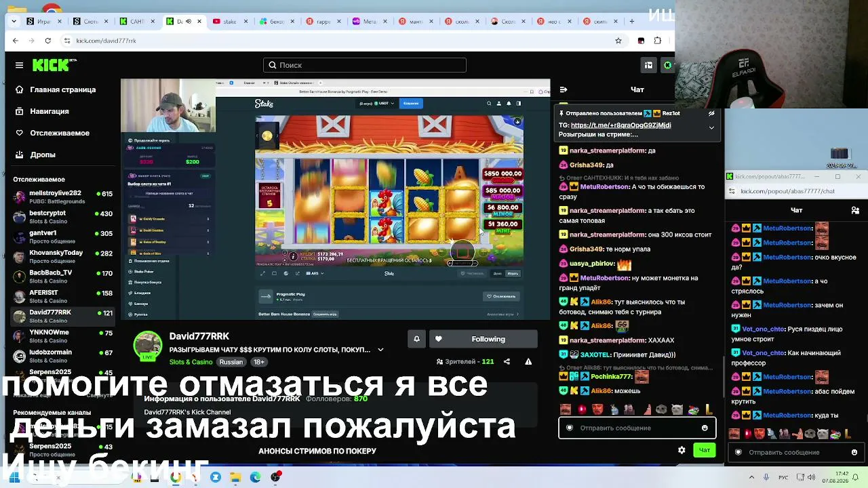
Task: Select BacbBacb_TV in followed list
Action: [62, 277]
